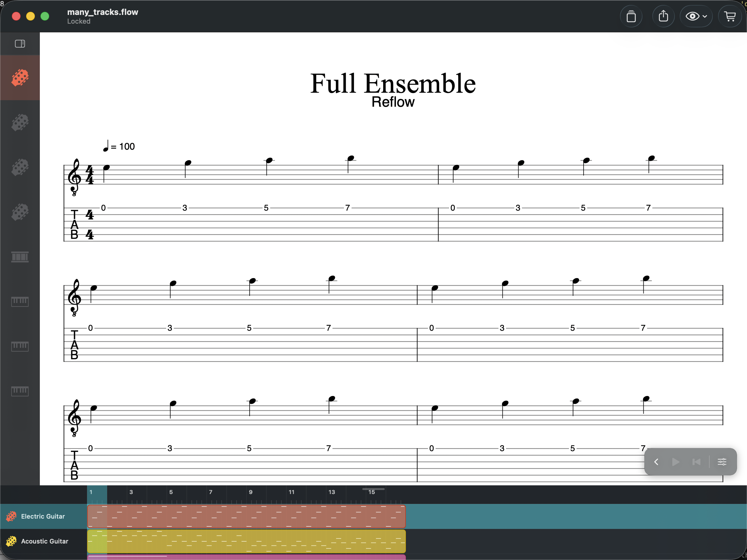Image resolution: width=747 pixels, height=560 pixels.
Task: Open the eye view options dropdown
Action: click(696, 16)
